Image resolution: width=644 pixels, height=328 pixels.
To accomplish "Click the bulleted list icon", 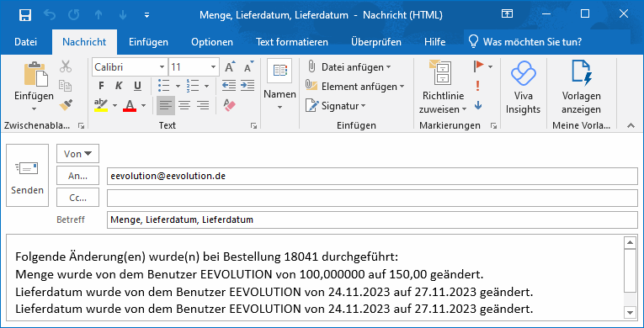I will coord(164,86).
